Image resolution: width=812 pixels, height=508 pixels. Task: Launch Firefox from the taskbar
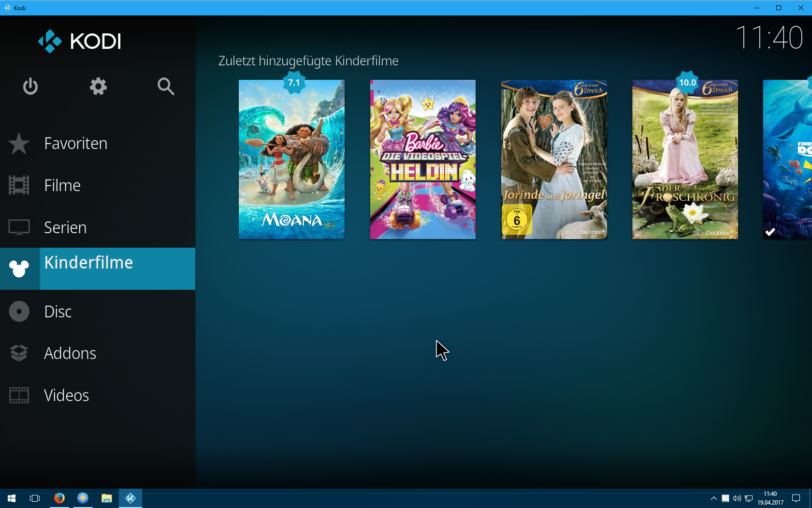pos(59,498)
